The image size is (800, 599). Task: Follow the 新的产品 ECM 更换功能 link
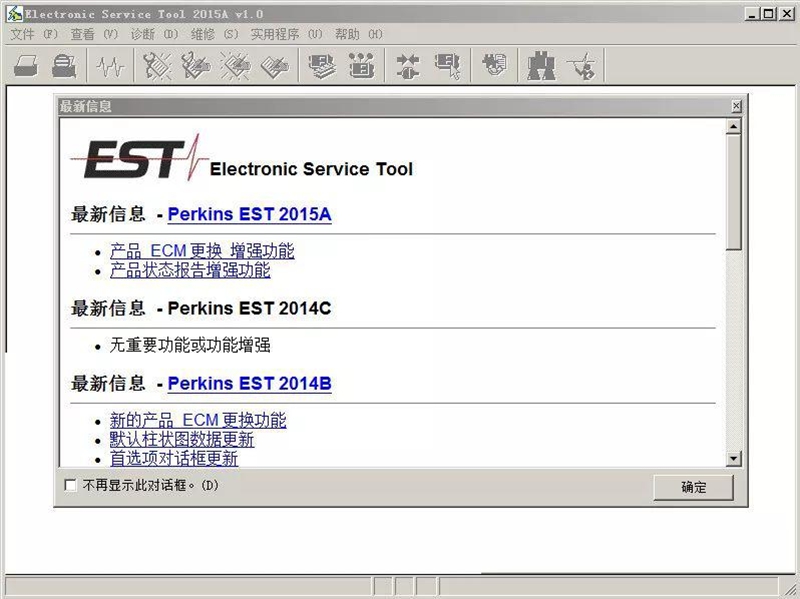198,420
